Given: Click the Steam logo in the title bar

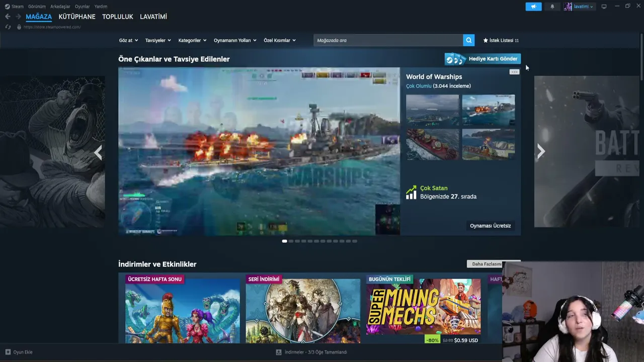Looking at the screenshot, I should click(7, 7).
